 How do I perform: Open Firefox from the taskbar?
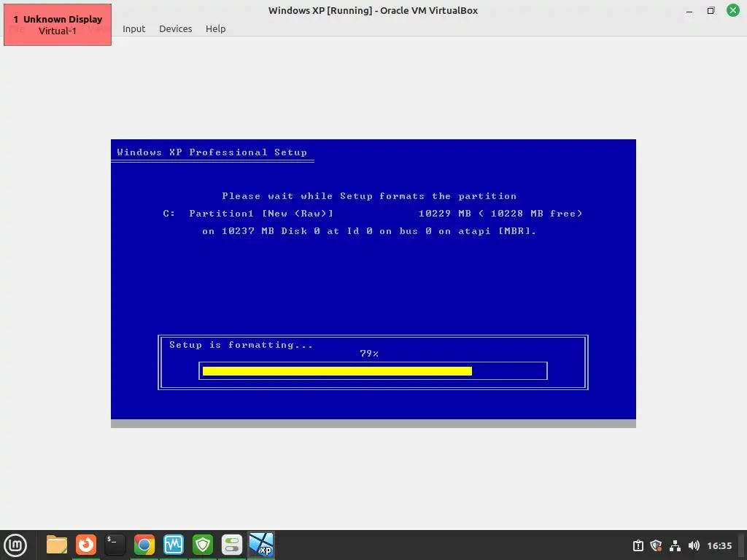(x=86, y=545)
